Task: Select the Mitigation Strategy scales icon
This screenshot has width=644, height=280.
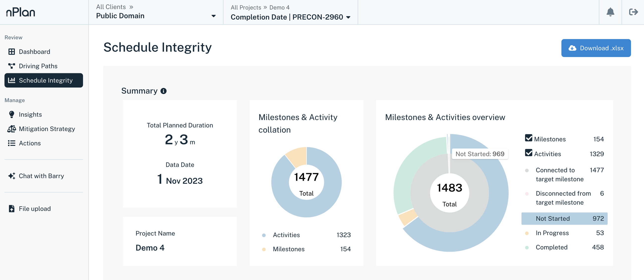Action: pyautogui.click(x=11, y=129)
